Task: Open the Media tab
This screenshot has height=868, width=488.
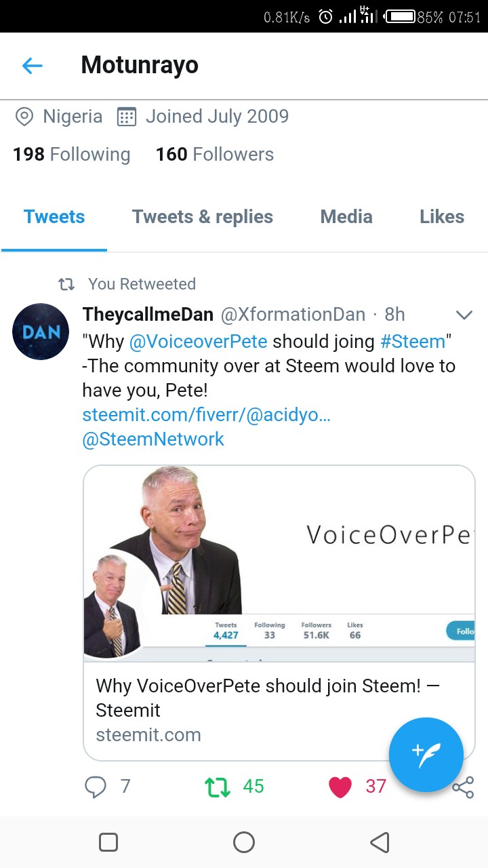Action: [346, 217]
